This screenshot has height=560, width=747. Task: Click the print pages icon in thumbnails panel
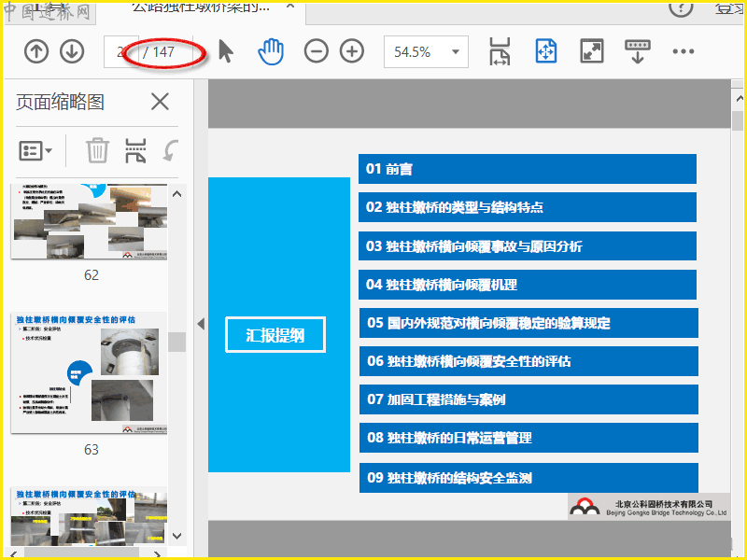[135, 151]
